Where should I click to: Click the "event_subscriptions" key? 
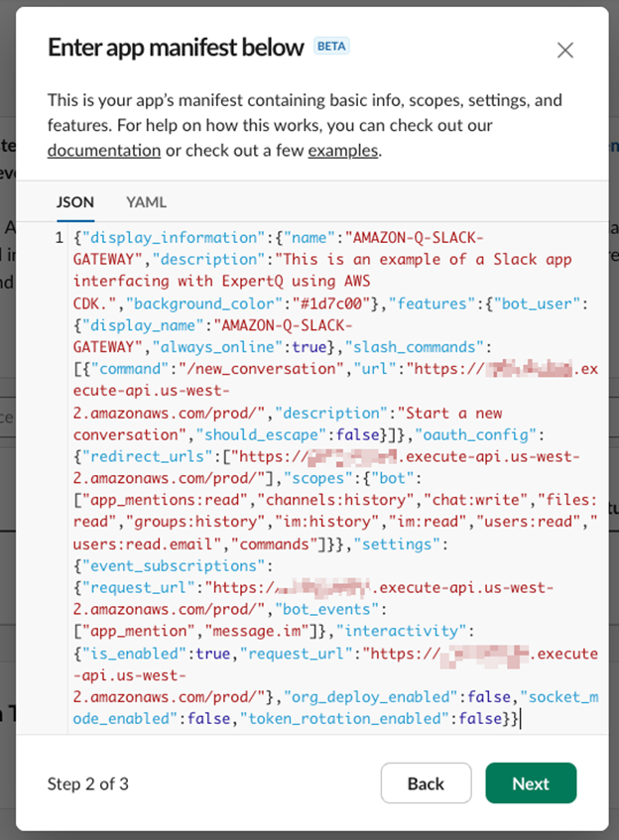click(x=174, y=565)
